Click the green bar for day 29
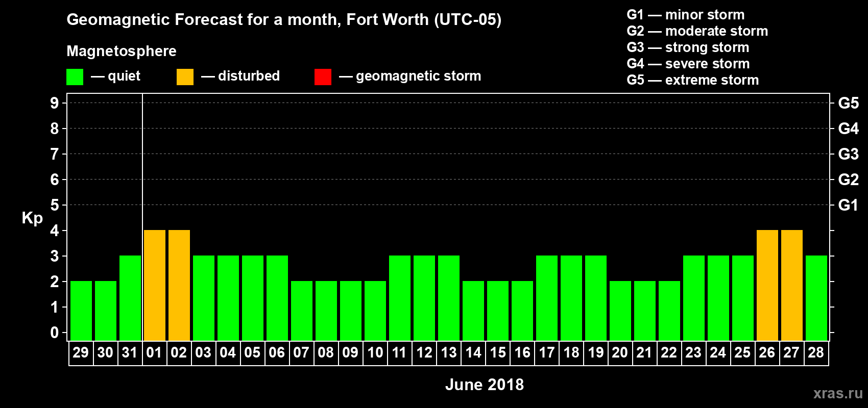Image resolution: width=868 pixels, height=408 pixels. point(81,311)
